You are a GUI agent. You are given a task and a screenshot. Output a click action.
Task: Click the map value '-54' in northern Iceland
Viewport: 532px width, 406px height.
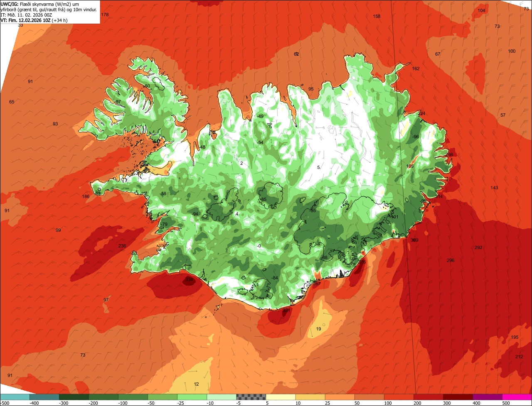point(261,142)
